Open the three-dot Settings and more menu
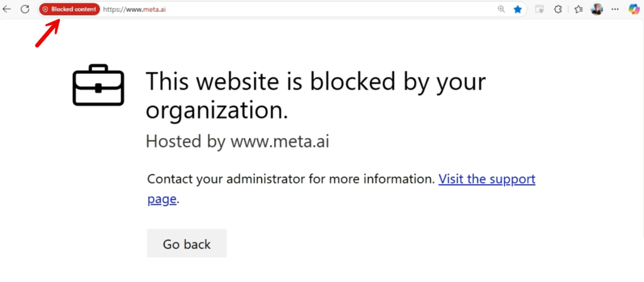The height and width of the screenshot is (282, 644). 616,9
